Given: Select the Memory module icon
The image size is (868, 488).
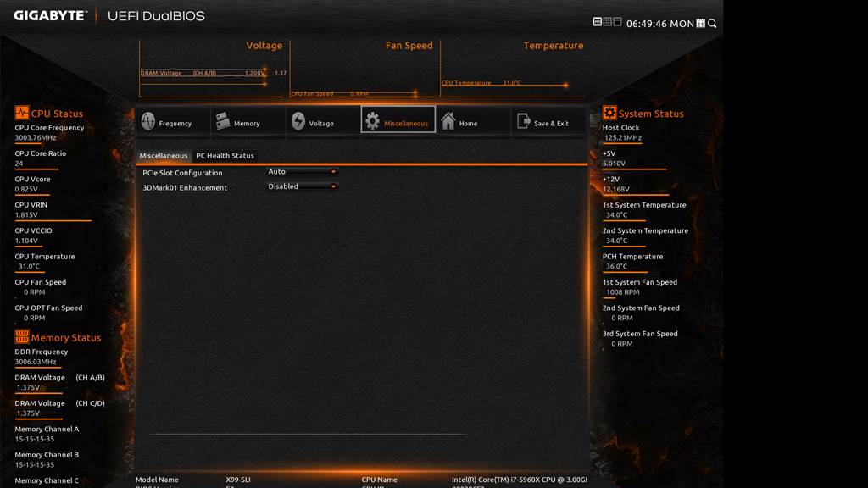Looking at the screenshot, I should pos(223,122).
